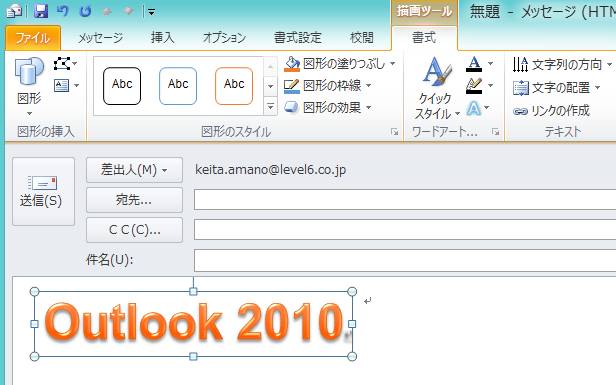Click the text outline color icon
The image size is (616, 385).
click(x=474, y=85)
